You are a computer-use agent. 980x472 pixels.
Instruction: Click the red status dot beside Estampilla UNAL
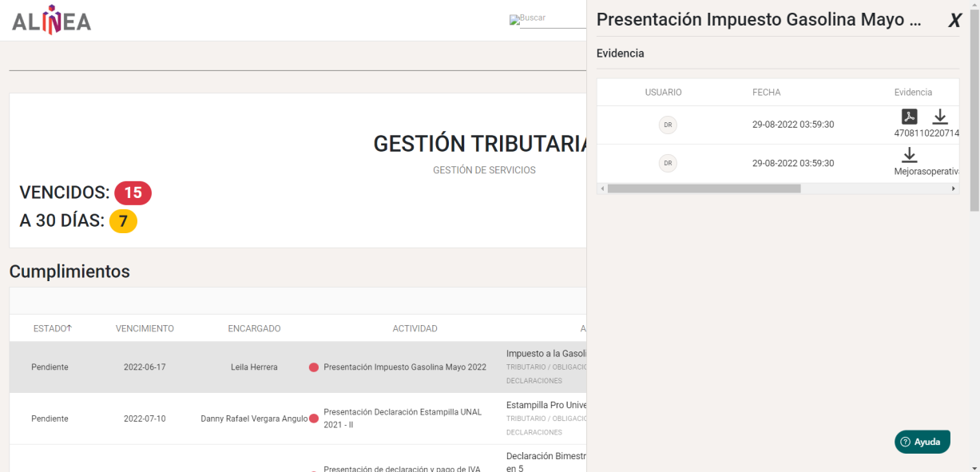point(314,418)
